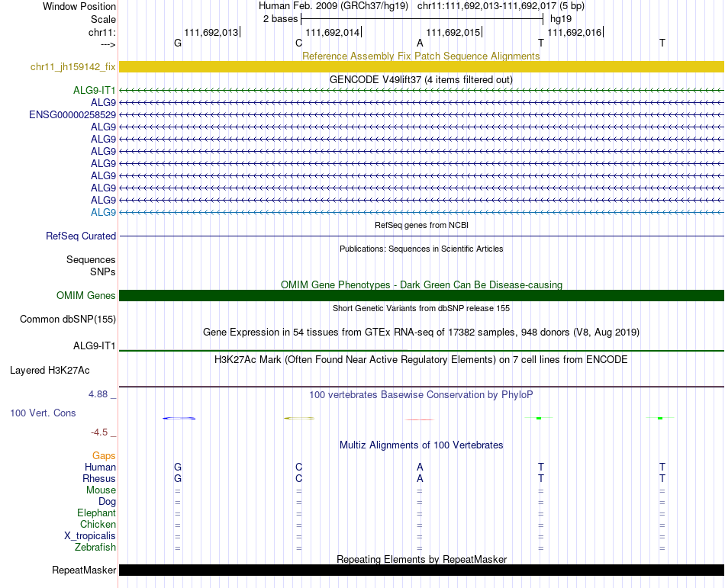Open H3K27Ac Mark ENCODE track title
The height and width of the screenshot is (588, 725).
420,359
